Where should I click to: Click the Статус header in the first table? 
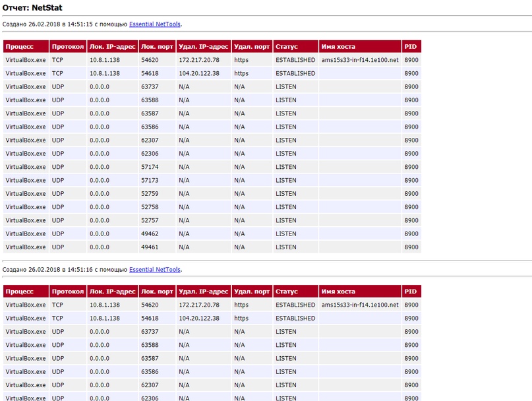(287, 47)
